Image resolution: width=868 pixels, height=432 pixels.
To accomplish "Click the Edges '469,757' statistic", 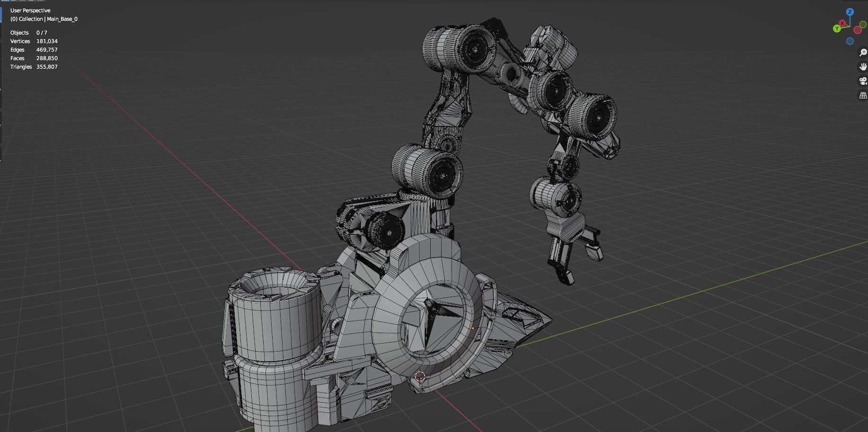I will (47, 50).
